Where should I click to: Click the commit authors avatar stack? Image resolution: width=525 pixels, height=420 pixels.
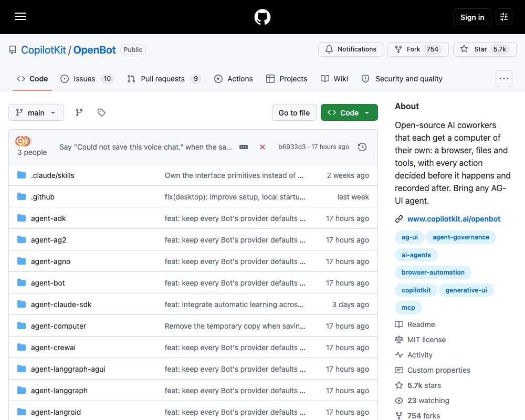tap(23, 141)
